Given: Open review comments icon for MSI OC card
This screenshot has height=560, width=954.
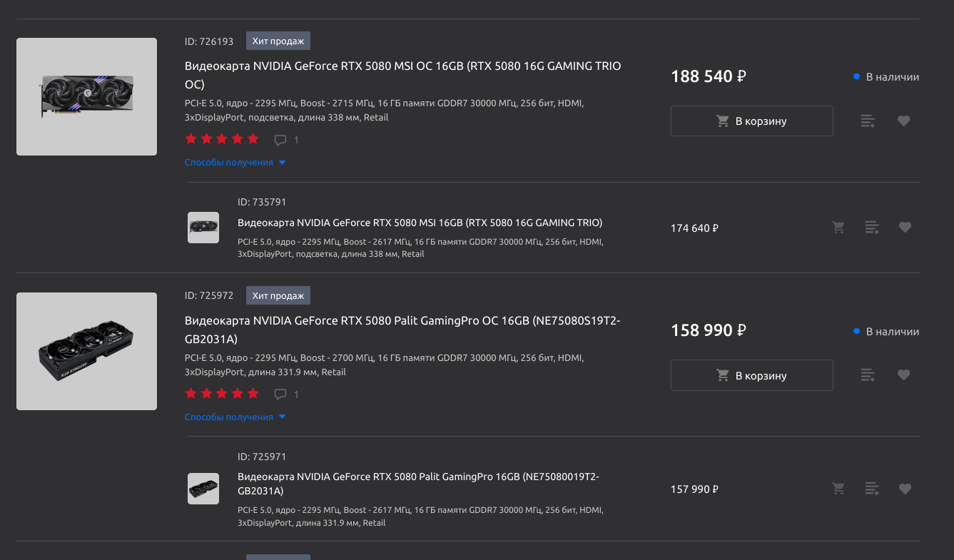Looking at the screenshot, I should [280, 140].
